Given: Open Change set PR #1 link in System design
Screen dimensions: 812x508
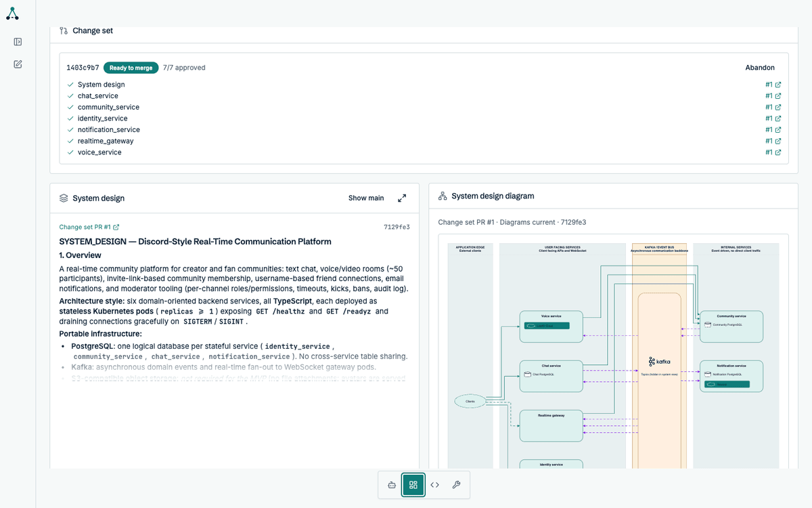Looking at the screenshot, I should click(x=89, y=228).
